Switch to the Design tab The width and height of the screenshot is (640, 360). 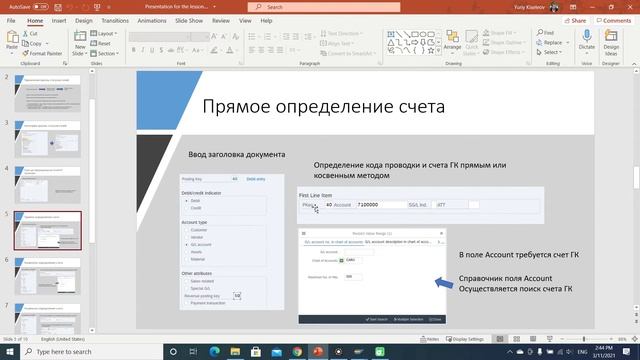[84, 20]
